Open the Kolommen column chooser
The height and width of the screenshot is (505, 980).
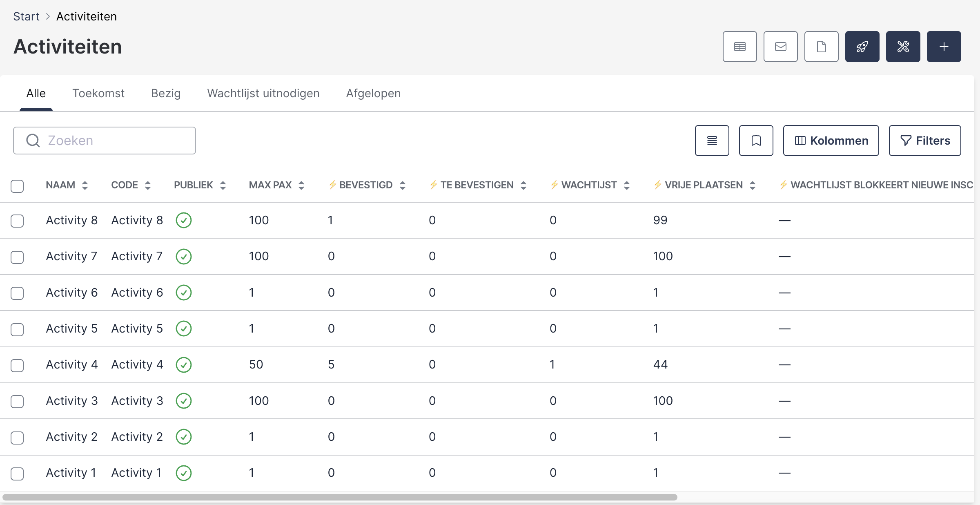point(831,141)
